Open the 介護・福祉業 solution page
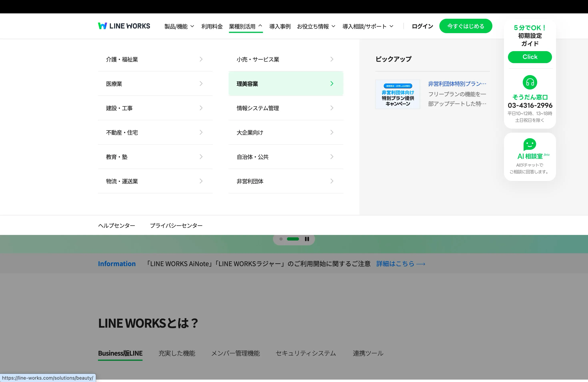This screenshot has height=382, width=588. (155, 59)
